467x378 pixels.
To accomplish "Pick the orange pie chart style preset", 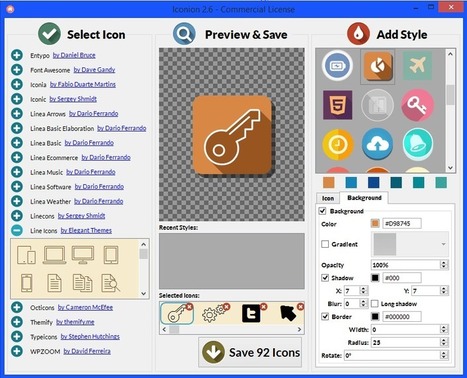I will coord(378,66).
